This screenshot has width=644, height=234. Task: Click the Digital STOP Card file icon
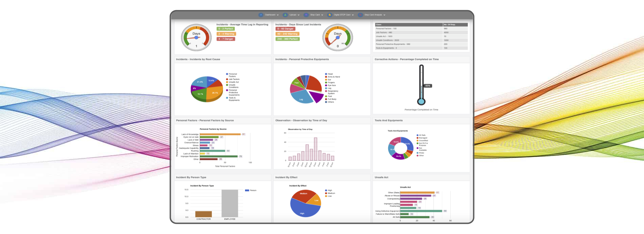point(329,15)
